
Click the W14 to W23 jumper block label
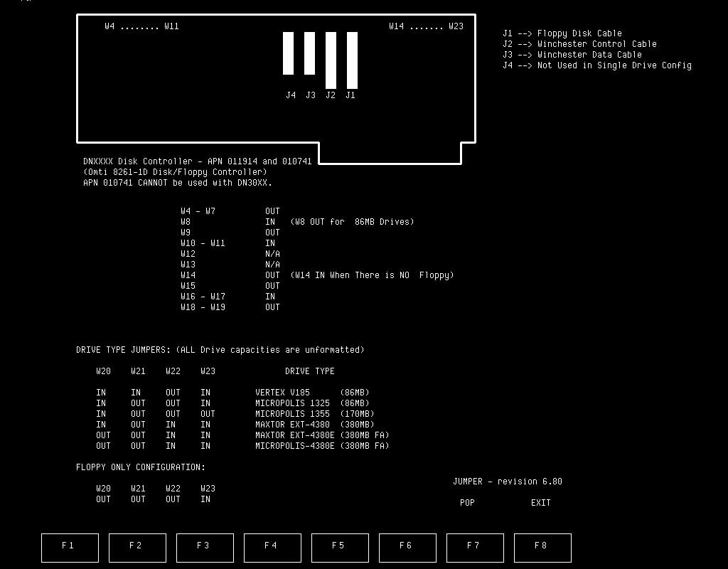pos(426,26)
